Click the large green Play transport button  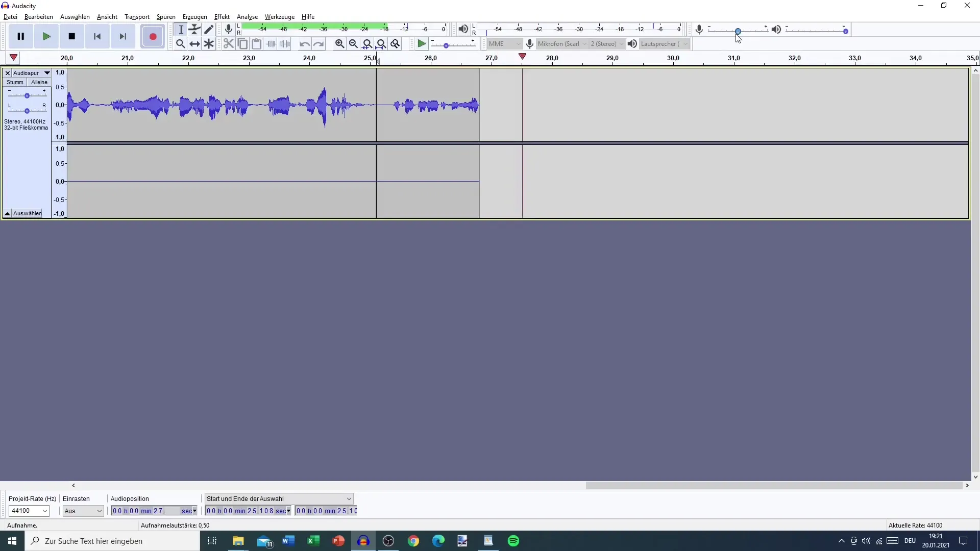click(46, 36)
